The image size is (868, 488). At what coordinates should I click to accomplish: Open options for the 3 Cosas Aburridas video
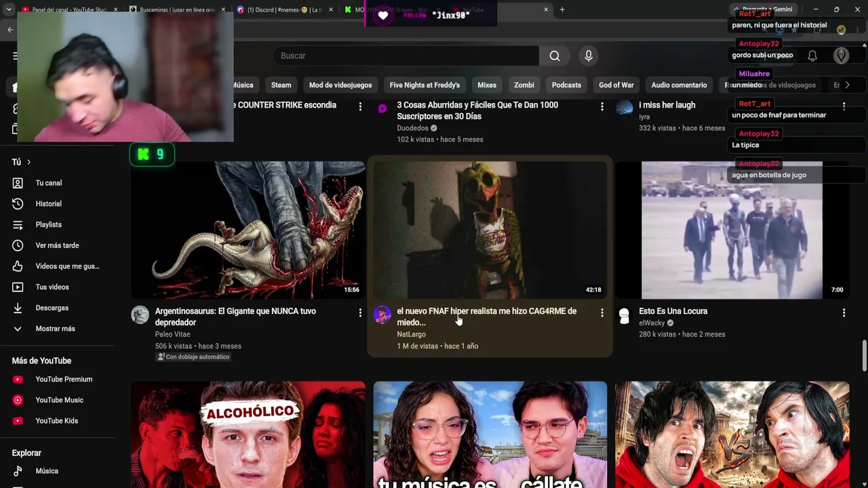[x=602, y=106]
